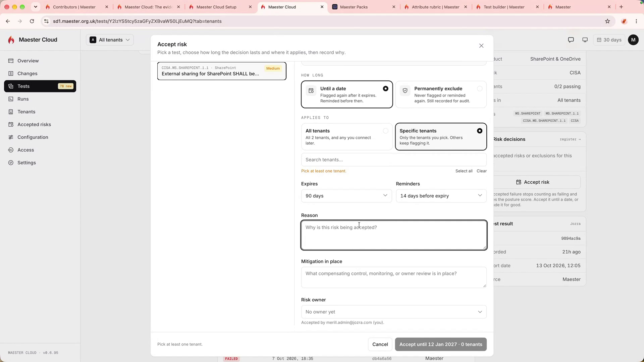Open the Expires 90 days dropdown
This screenshot has height=362, width=644.
coord(346,196)
